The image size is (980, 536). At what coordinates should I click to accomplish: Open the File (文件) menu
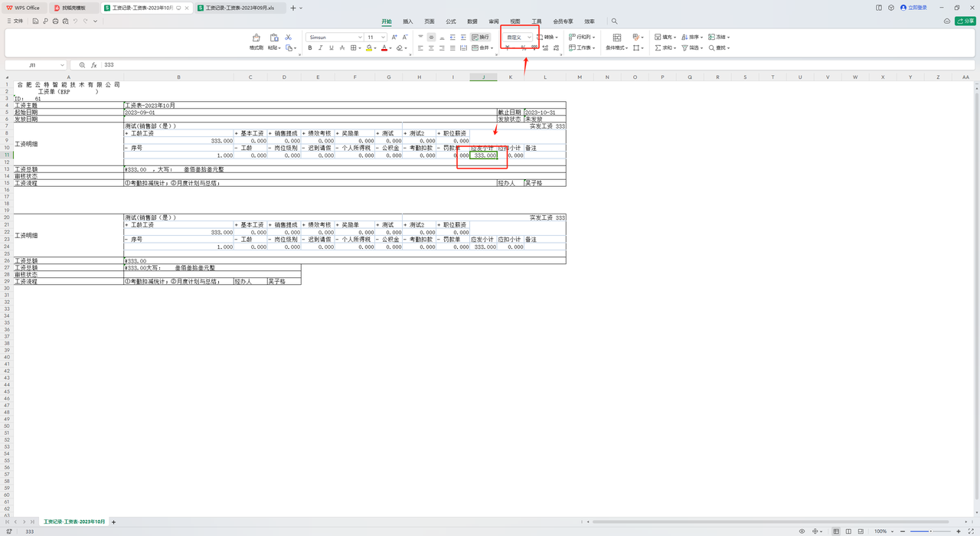pos(15,21)
